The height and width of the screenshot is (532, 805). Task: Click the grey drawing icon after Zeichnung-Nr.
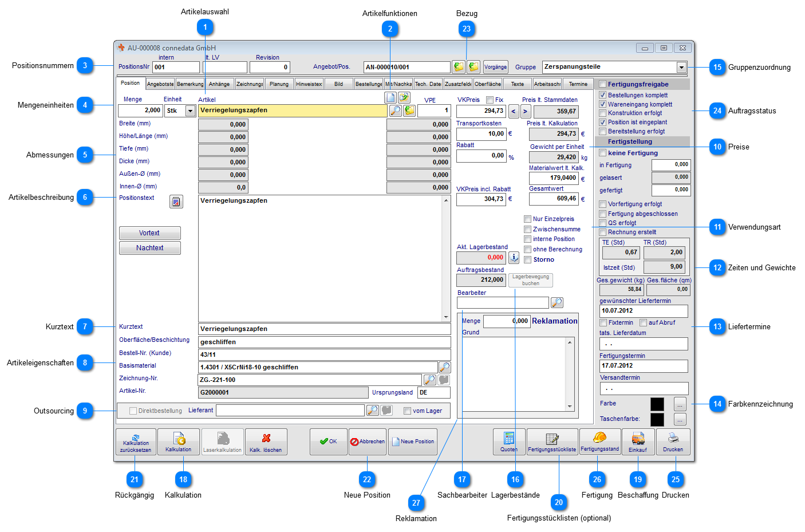[x=444, y=380]
